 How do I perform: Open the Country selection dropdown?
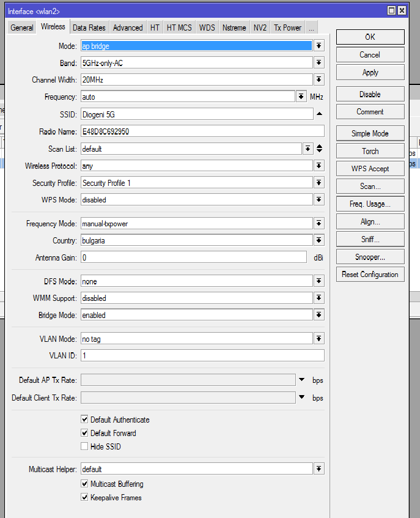tap(319, 240)
